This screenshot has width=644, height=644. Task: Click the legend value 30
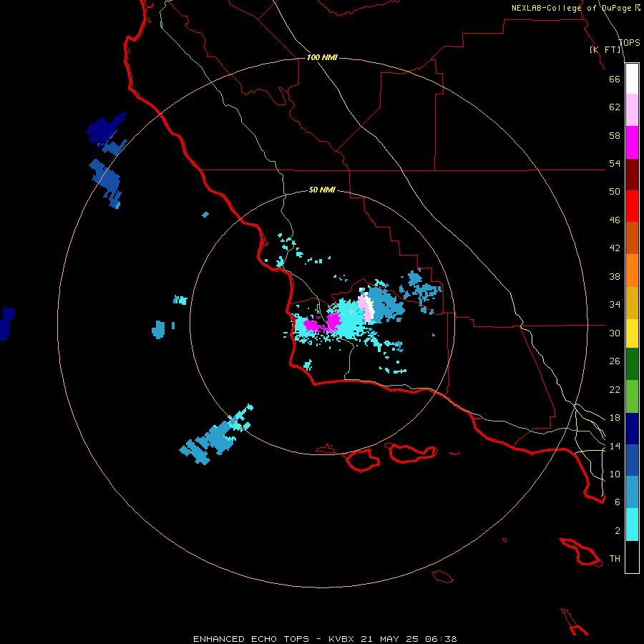[x=615, y=333]
